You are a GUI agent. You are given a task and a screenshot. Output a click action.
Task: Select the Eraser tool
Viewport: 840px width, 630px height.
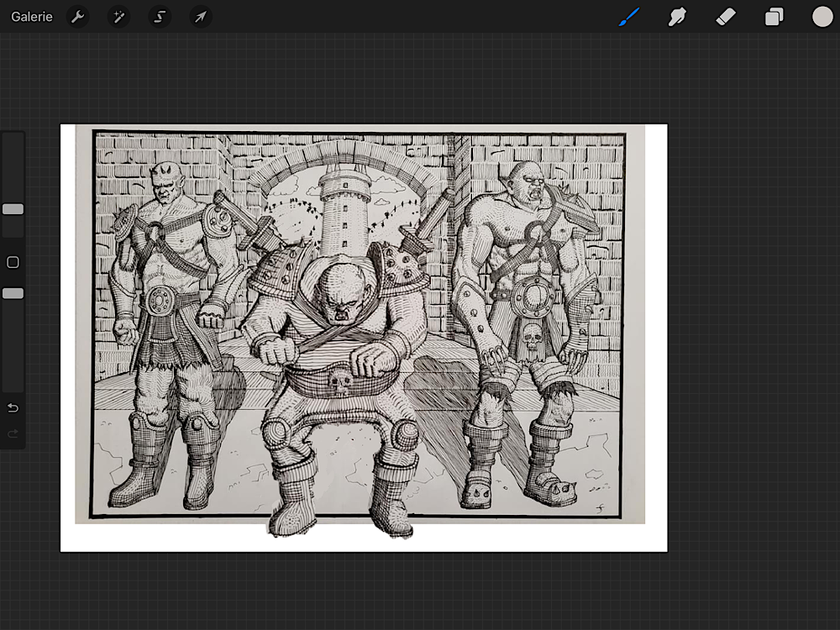[x=726, y=17]
